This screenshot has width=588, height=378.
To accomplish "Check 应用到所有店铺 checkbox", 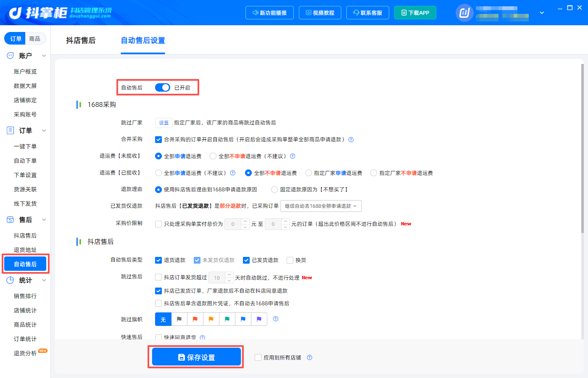I will [258, 357].
